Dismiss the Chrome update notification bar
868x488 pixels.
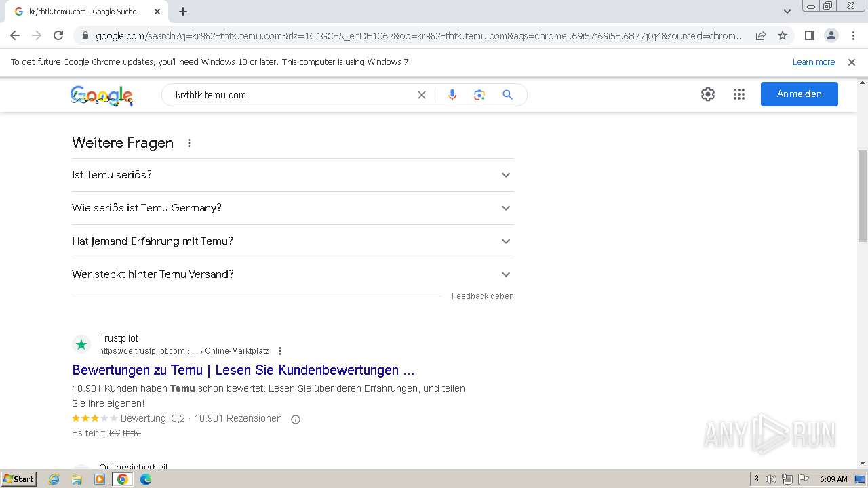pyautogui.click(x=852, y=62)
